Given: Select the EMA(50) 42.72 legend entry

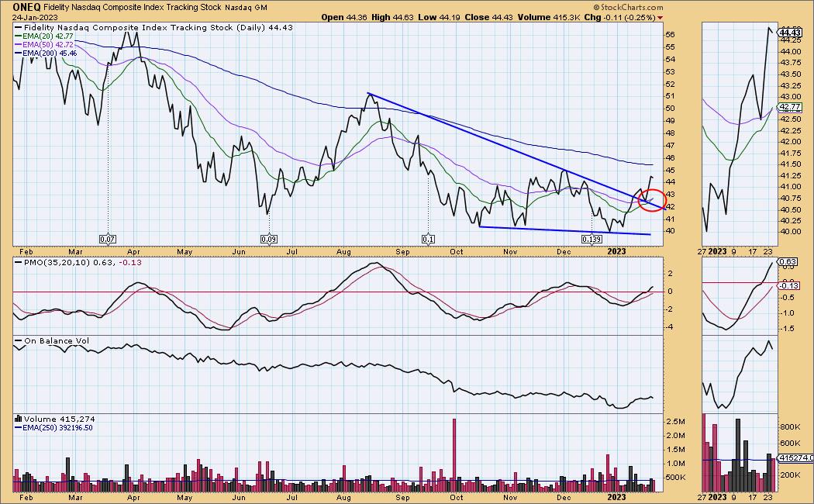Looking at the screenshot, I should coord(44,45).
